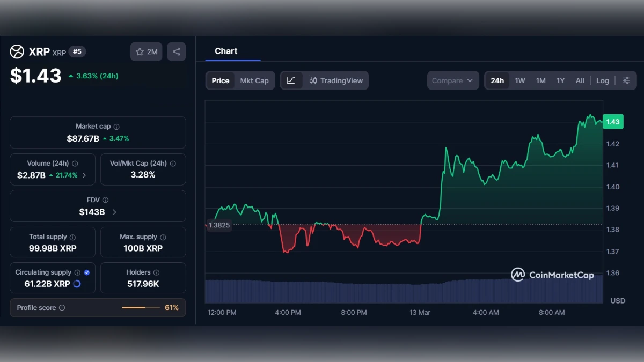
Task: Switch to the Chart tab
Action: 226,51
